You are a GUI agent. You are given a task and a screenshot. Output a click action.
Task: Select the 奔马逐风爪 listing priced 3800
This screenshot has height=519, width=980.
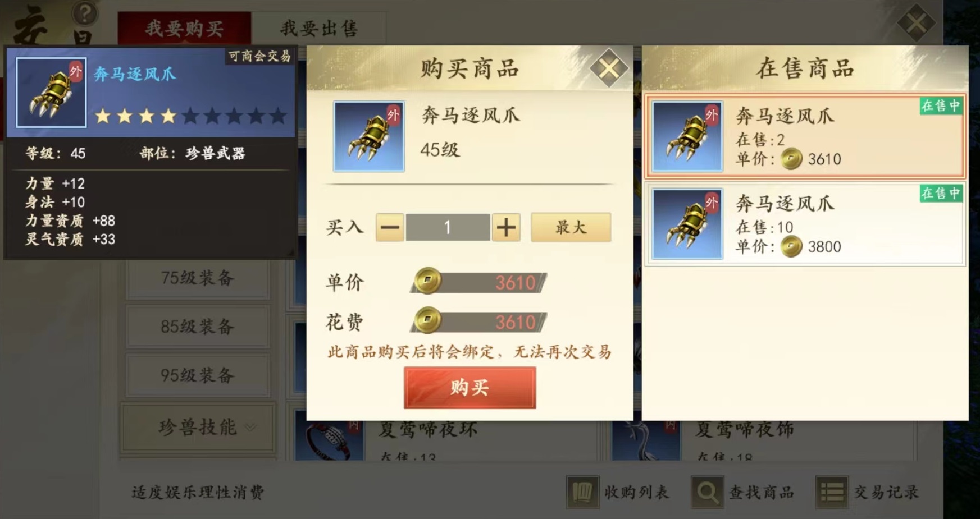pos(805,223)
